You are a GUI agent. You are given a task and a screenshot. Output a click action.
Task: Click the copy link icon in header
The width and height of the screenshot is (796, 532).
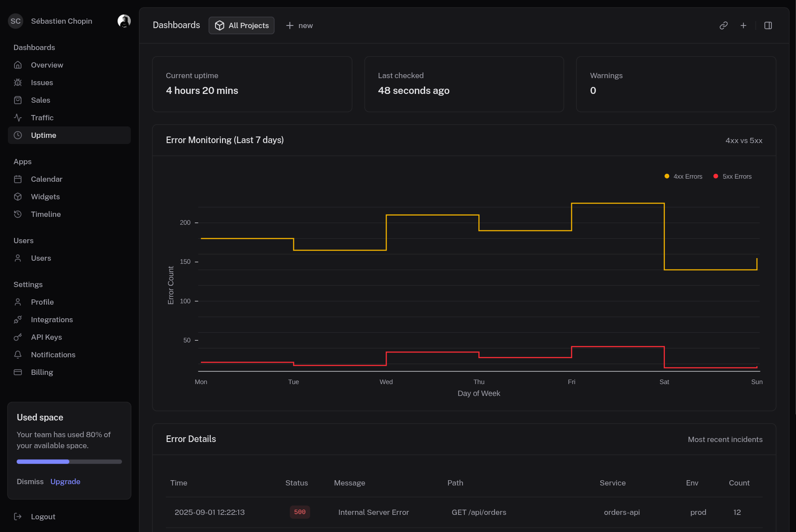(x=724, y=25)
